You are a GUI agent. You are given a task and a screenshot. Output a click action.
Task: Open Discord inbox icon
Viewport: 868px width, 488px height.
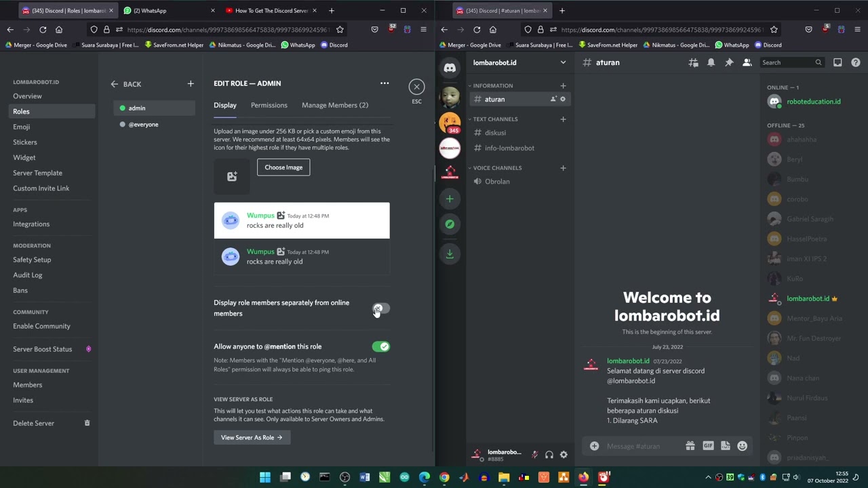pos(837,62)
